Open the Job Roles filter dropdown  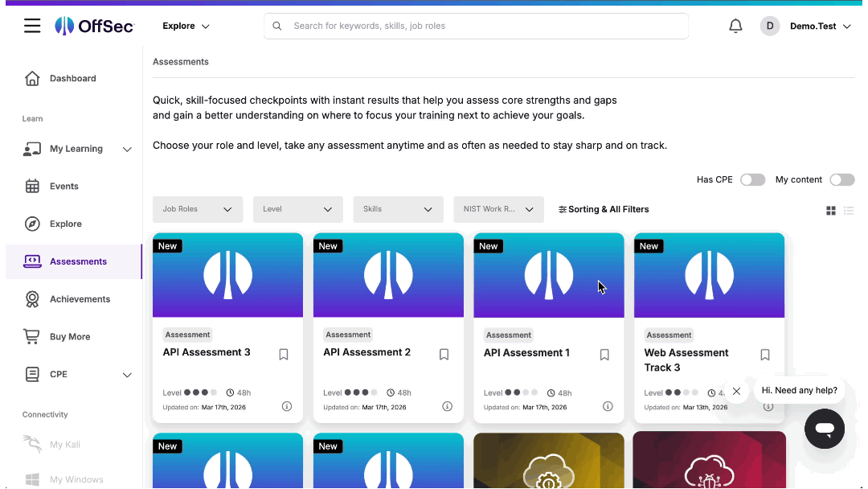[198, 209]
